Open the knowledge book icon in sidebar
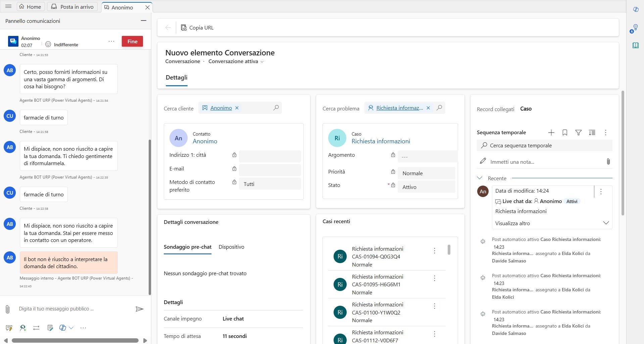The width and height of the screenshot is (644, 344). pos(635,45)
